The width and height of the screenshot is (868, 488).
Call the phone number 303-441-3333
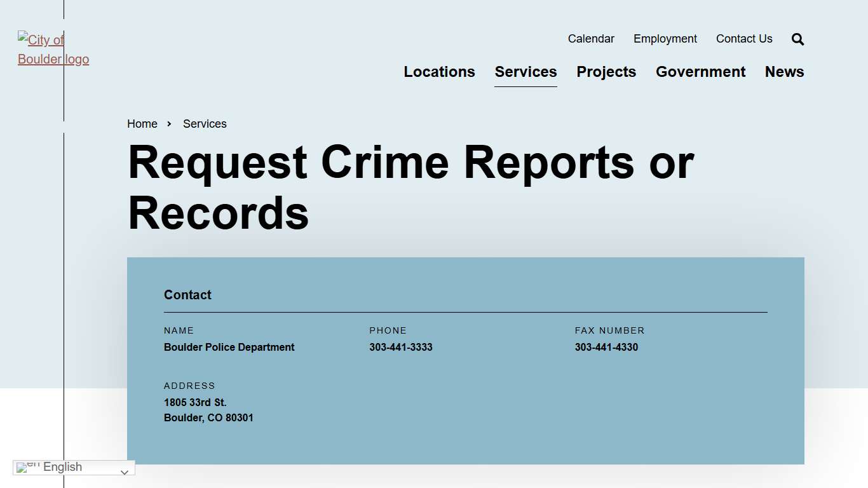tap(401, 347)
